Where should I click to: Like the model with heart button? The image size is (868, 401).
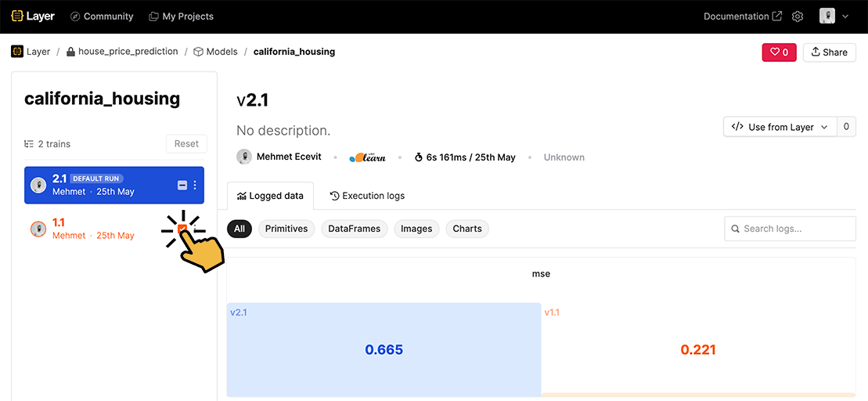click(779, 52)
